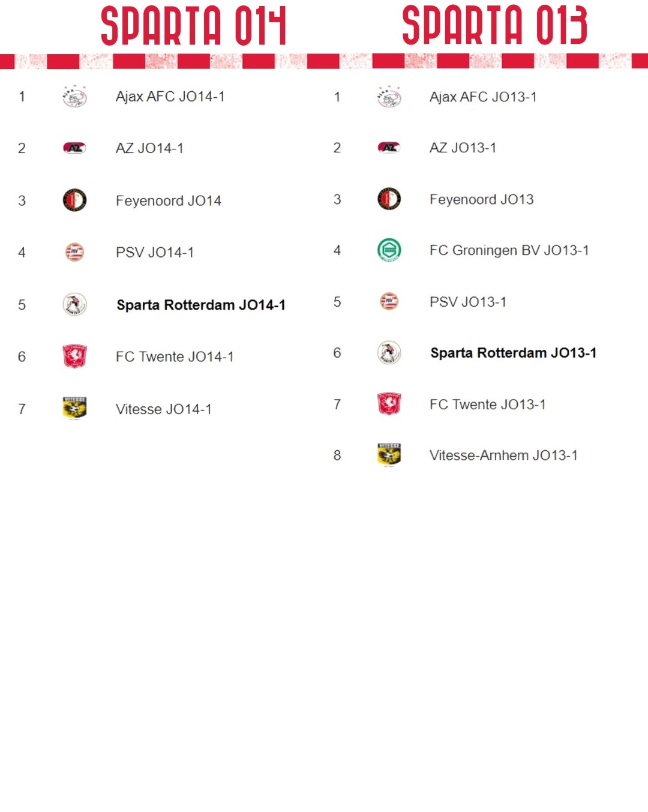Click the Ajax logo in O14 table
Image resolution: width=648 pixels, height=812 pixels.
tap(74, 97)
